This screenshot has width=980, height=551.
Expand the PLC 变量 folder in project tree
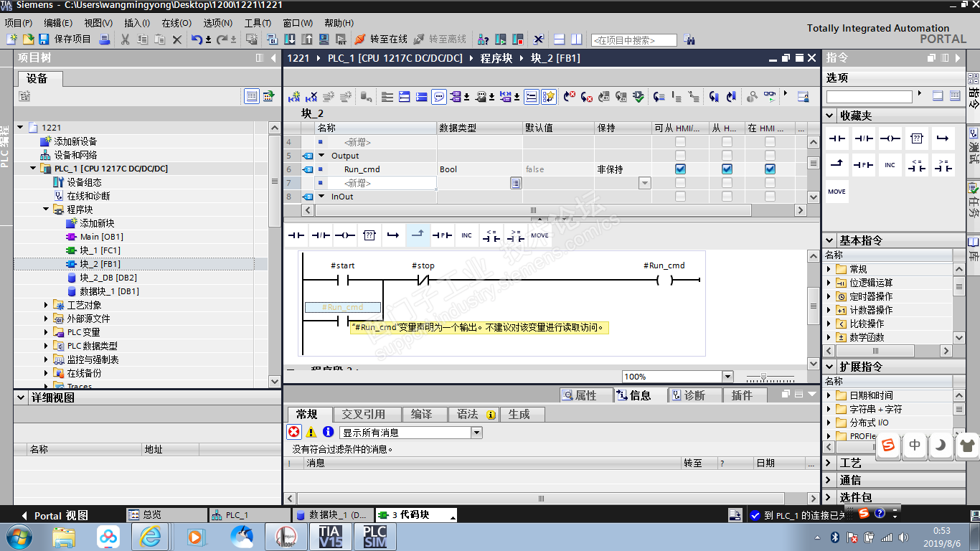coord(46,332)
